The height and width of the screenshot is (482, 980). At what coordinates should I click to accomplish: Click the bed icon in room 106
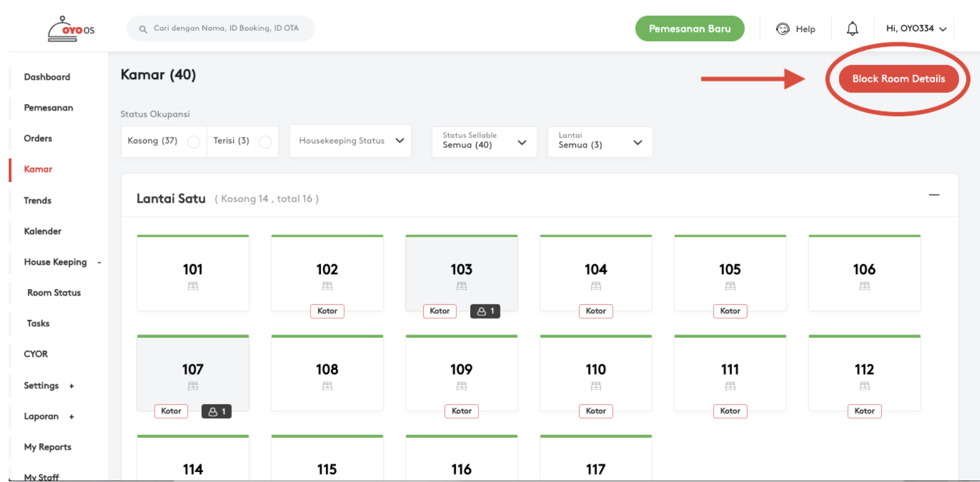864,286
